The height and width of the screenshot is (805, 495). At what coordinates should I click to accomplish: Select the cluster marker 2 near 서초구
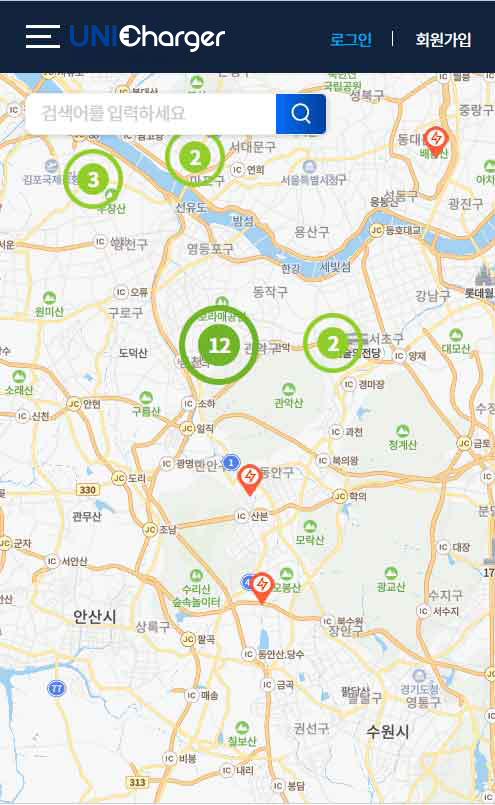(333, 343)
